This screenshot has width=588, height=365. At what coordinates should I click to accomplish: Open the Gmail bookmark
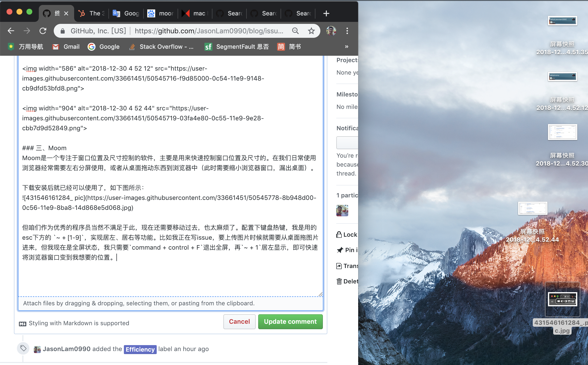click(66, 47)
